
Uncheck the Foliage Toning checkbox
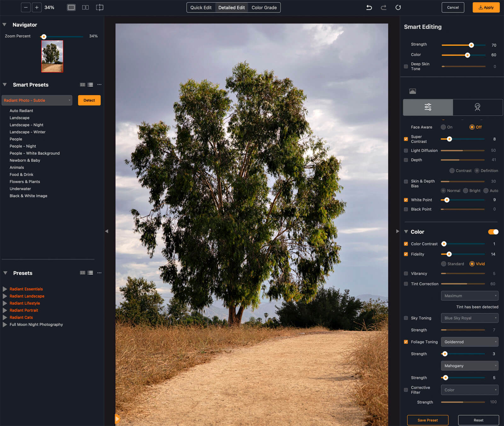pyautogui.click(x=406, y=342)
